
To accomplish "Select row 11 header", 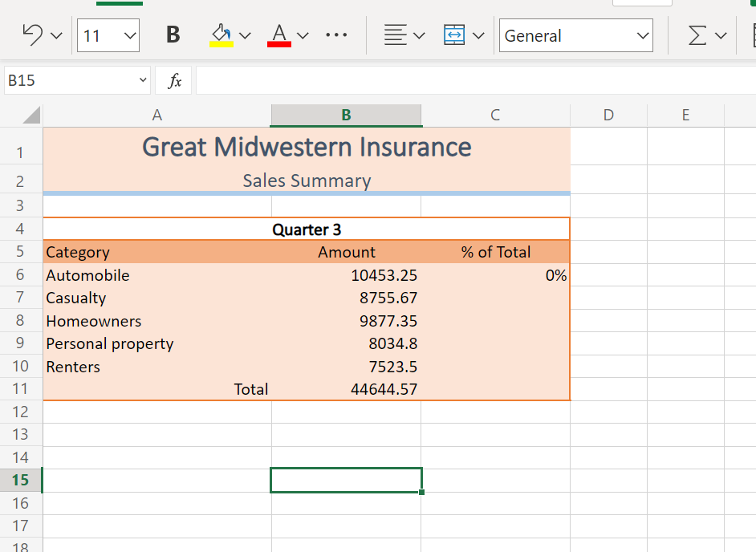I will coord(21,389).
